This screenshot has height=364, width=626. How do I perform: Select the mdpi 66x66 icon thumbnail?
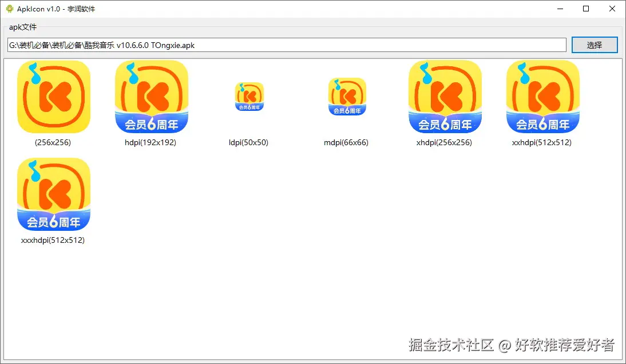347,97
